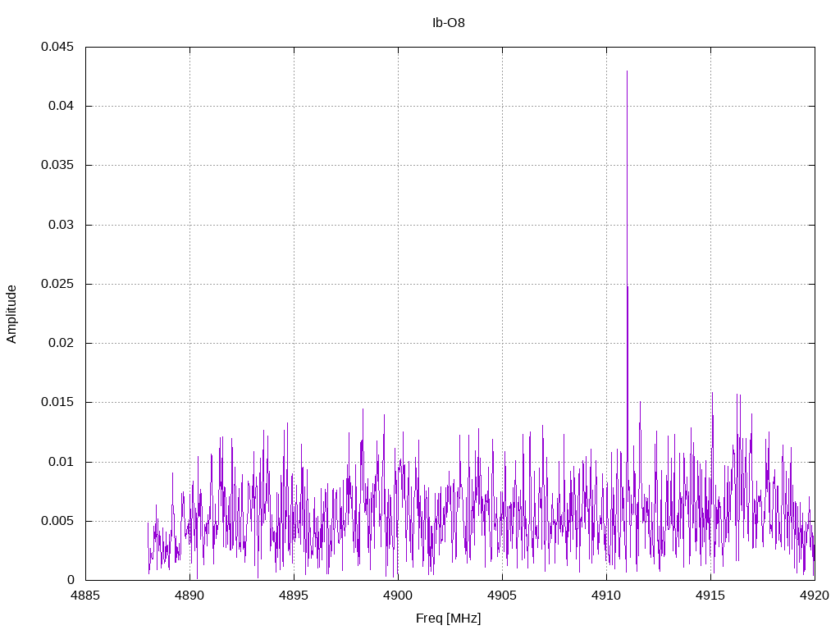Click y-axis tick label 0.02
Image resolution: width=840 pixels, height=630 pixels.
(61, 343)
